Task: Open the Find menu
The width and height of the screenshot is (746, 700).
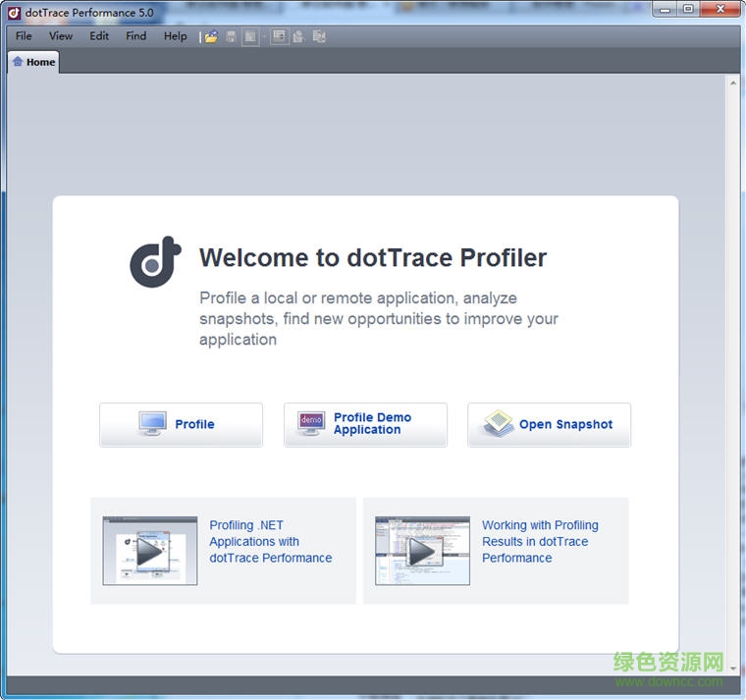Action: pos(135,36)
